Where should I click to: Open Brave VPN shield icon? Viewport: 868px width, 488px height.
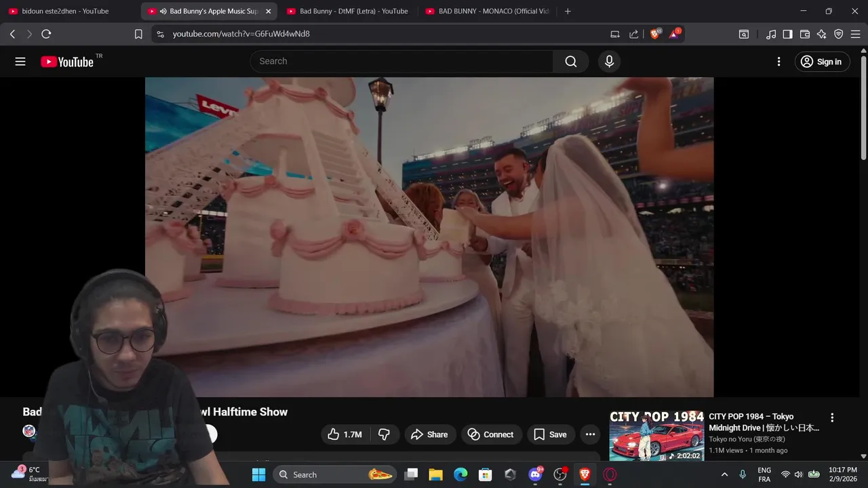839,34
